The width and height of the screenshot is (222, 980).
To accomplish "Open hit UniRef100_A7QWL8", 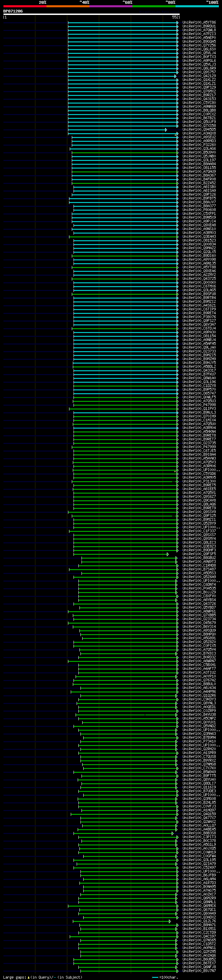I will pos(199,30).
